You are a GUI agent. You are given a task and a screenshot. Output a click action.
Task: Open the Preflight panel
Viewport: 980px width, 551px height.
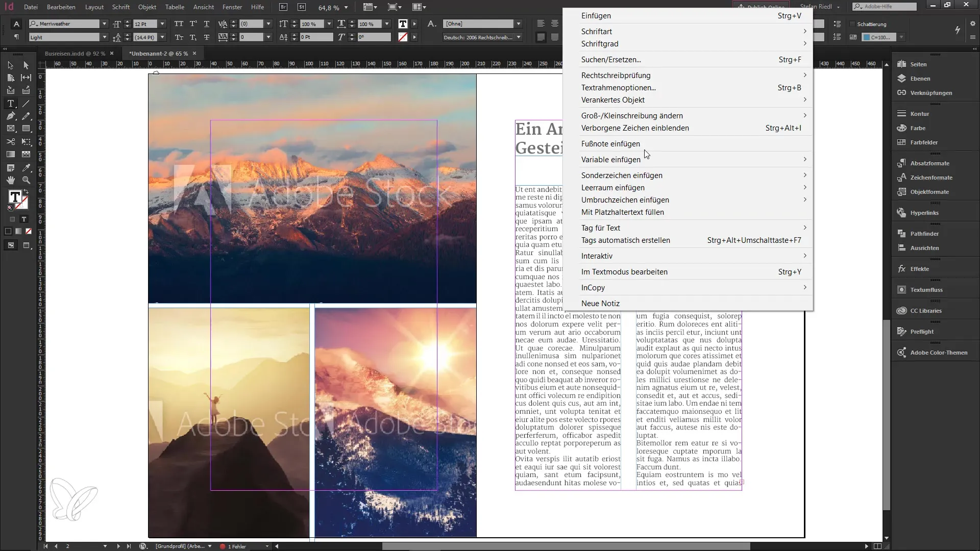point(922,332)
